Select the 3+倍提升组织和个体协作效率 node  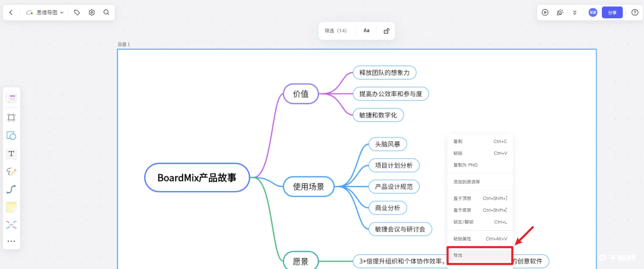click(400, 261)
